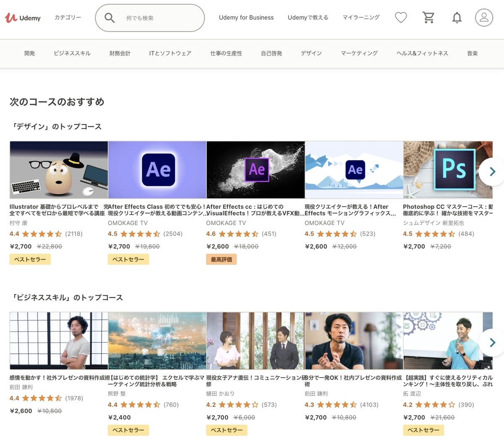Open 現役女子アナ course thumbnail
Image resolution: width=504 pixels, height=441 pixels.
click(255, 341)
